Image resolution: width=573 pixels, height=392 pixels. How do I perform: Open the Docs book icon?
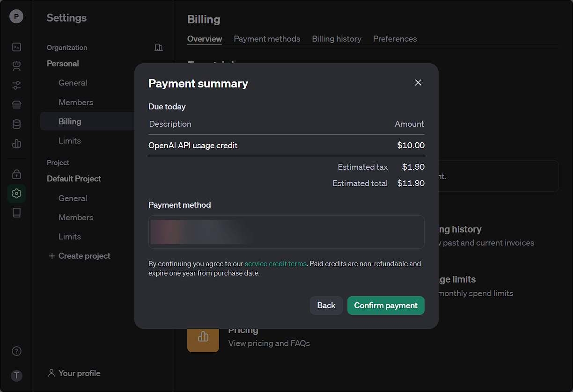click(16, 213)
